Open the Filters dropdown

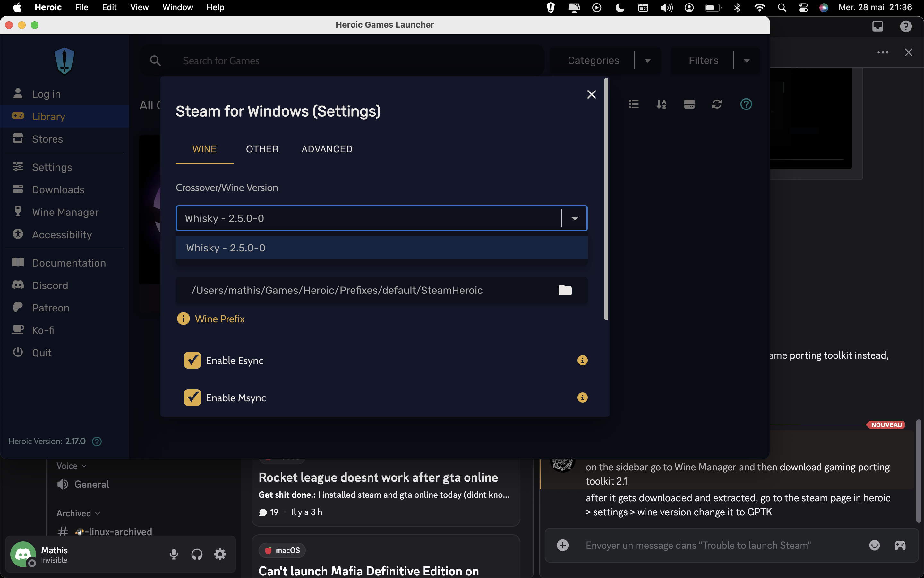click(715, 60)
